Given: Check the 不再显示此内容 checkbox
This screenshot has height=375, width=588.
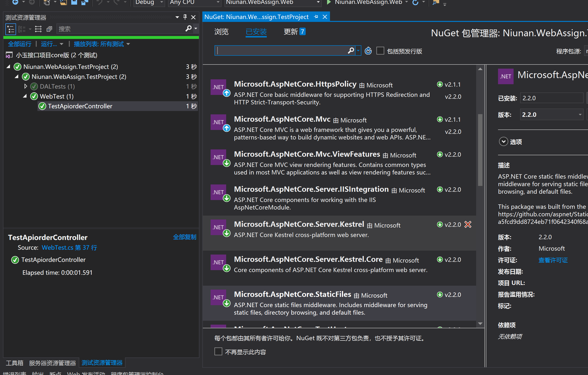Looking at the screenshot, I should (218, 351).
